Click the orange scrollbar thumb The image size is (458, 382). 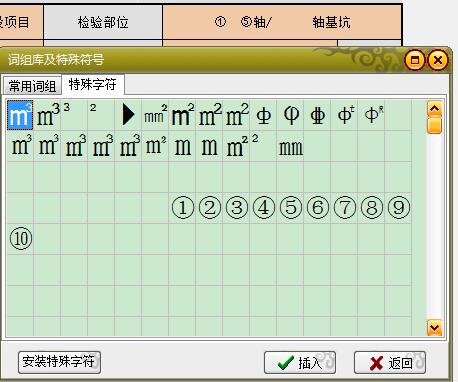point(435,125)
